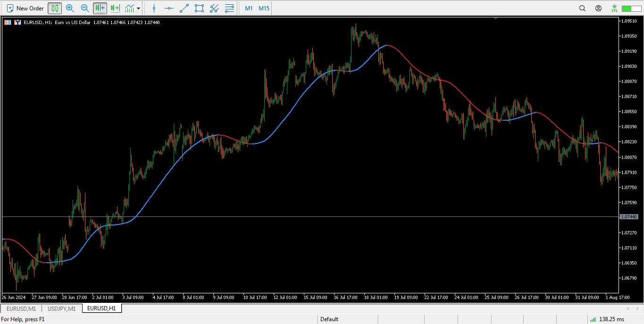Switch to the EURUSD,M1 chart tab
The image size is (644, 324).
point(21,308)
